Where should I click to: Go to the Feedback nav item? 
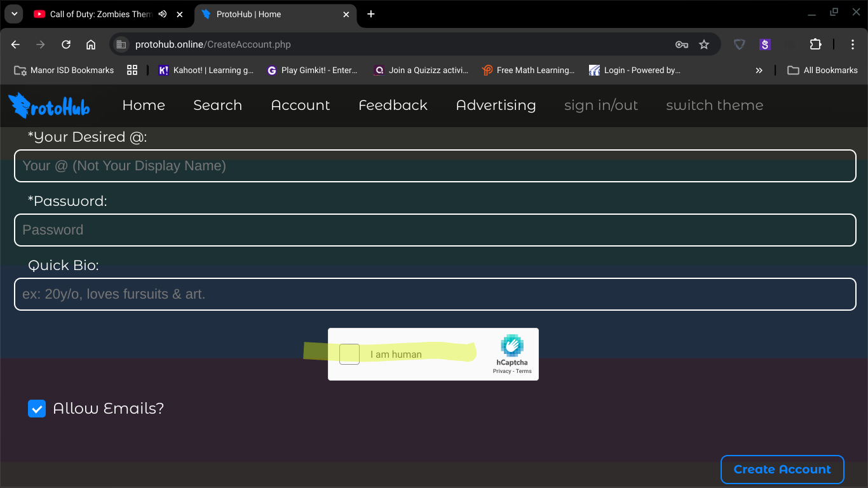(x=393, y=105)
